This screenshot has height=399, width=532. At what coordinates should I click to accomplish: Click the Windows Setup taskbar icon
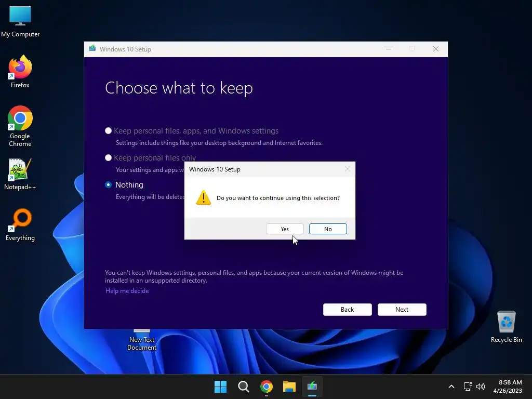(x=312, y=387)
